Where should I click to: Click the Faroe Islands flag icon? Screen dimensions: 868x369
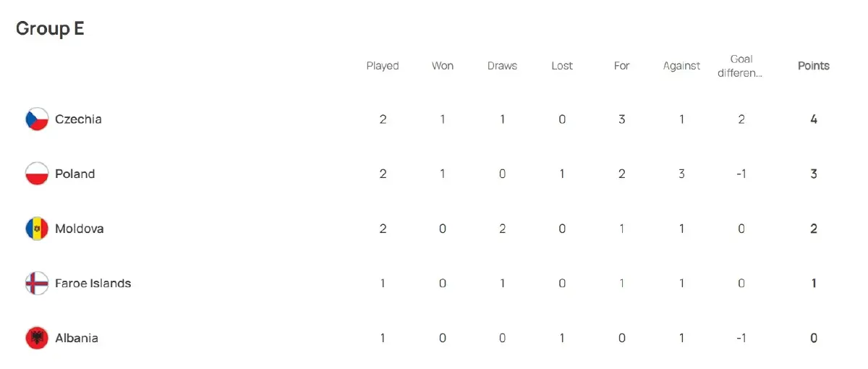click(37, 284)
